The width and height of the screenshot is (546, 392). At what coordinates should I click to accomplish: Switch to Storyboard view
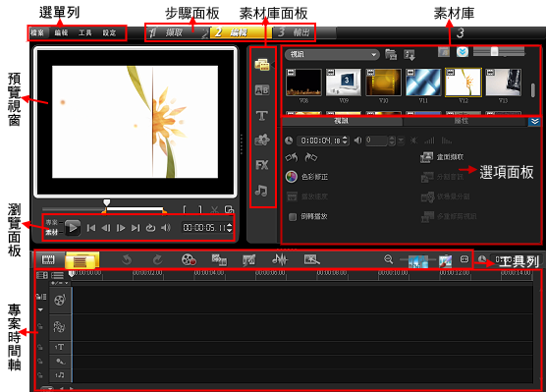pos(49,259)
